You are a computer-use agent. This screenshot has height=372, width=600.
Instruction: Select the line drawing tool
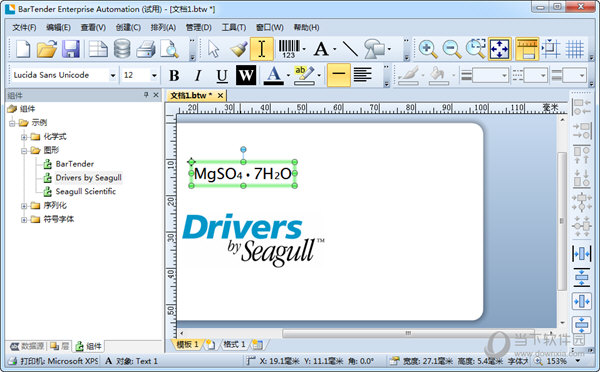pos(350,49)
